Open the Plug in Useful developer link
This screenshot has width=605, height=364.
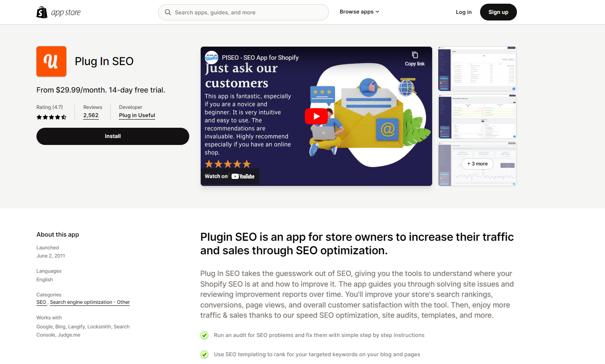coord(137,115)
